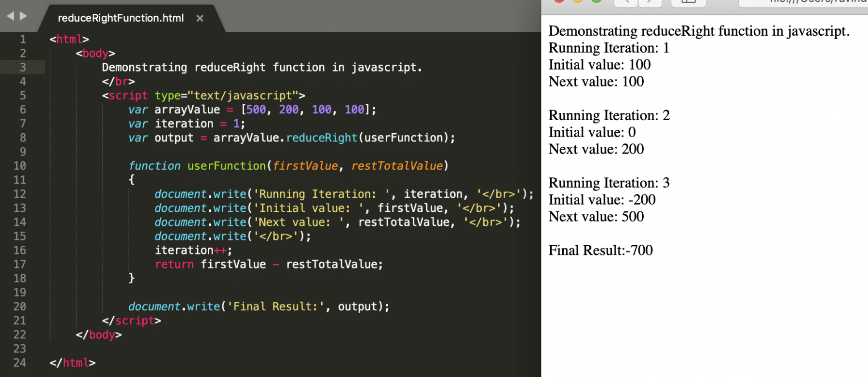Click the 'firstValue' parameter on line 10
The image size is (868, 377).
305,166
